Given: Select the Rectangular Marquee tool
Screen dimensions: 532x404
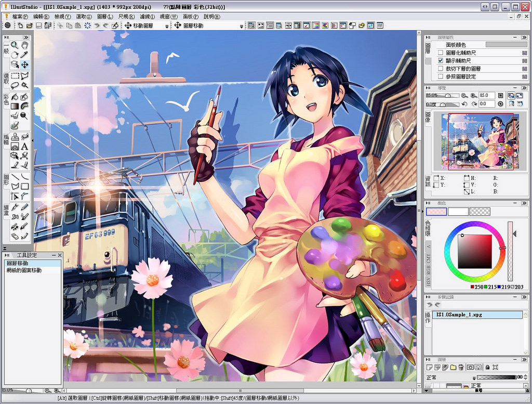Looking at the screenshot, I should (15, 76).
